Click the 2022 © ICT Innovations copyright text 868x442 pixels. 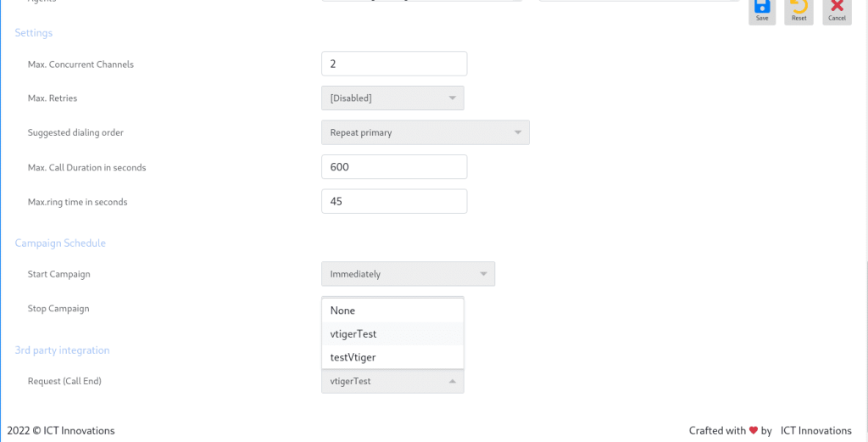(x=61, y=431)
